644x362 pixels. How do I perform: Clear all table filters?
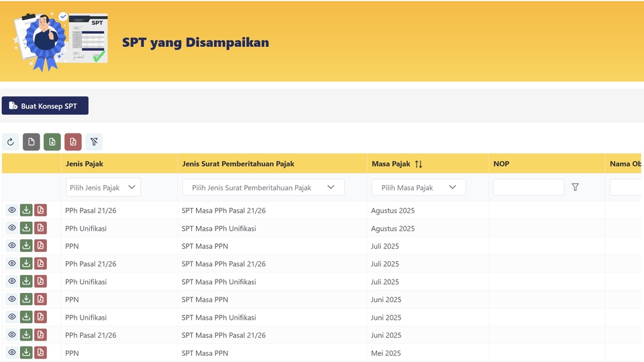94,142
